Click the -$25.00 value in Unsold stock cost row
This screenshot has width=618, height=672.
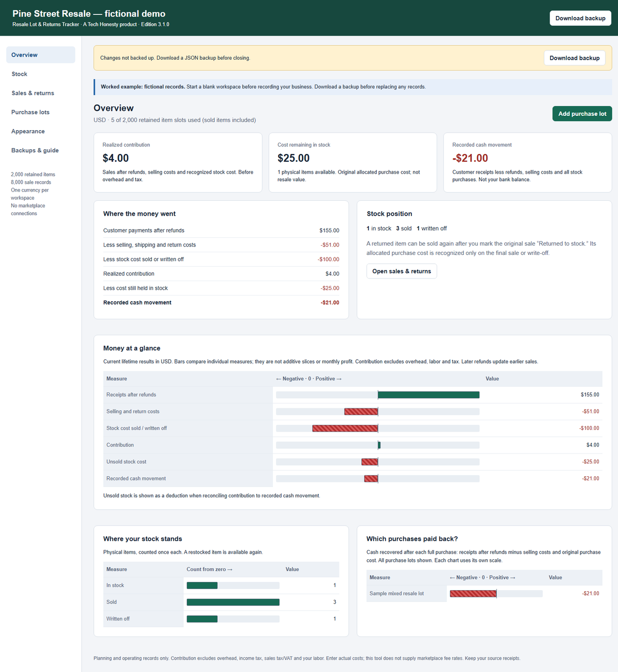[x=591, y=462]
